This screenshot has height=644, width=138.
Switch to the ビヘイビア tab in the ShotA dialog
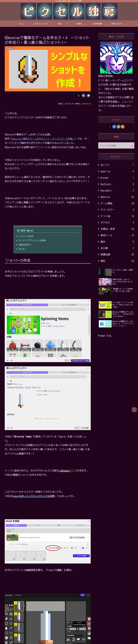pos(37,525)
